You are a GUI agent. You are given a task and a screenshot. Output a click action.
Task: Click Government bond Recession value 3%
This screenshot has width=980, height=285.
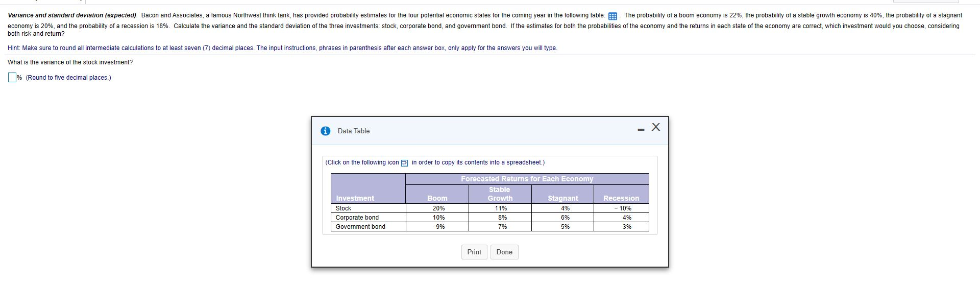click(x=627, y=227)
